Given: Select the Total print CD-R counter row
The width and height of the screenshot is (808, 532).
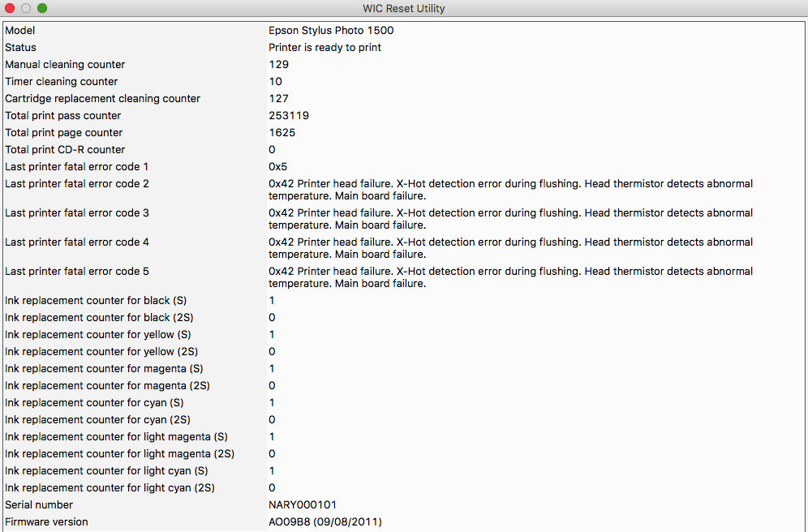Looking at the screenshot, I should coord(65,149).
